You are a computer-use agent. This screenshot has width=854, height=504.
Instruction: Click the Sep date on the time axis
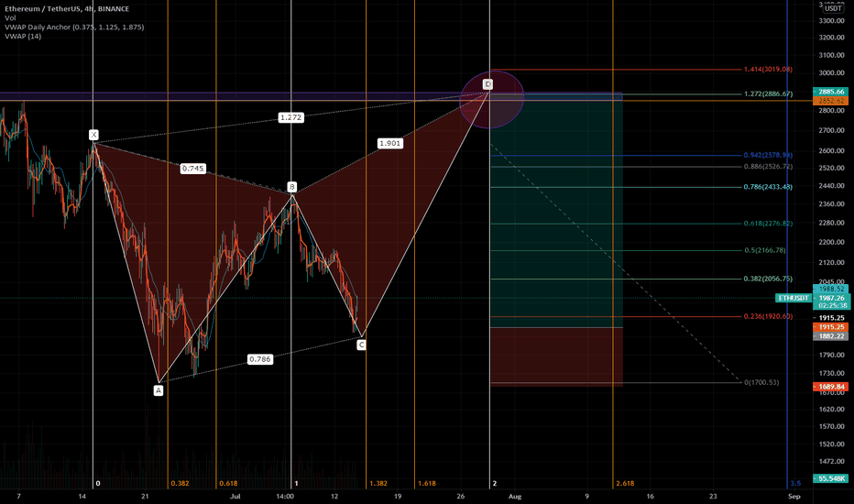[x=794, y=497]
